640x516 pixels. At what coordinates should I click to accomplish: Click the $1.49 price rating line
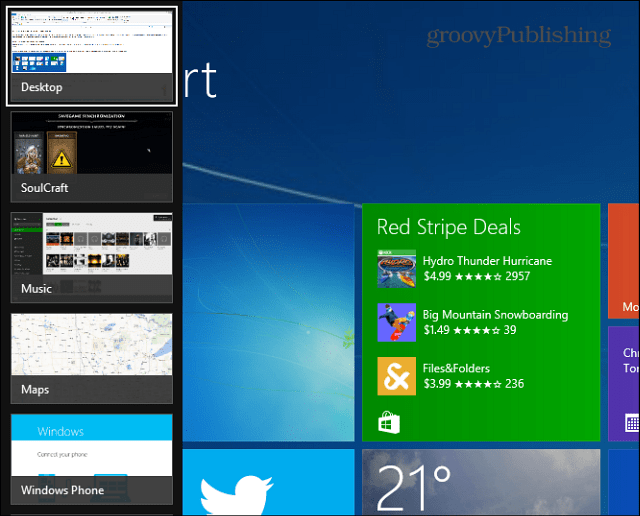pyautogui.click(x=469, y=330)
